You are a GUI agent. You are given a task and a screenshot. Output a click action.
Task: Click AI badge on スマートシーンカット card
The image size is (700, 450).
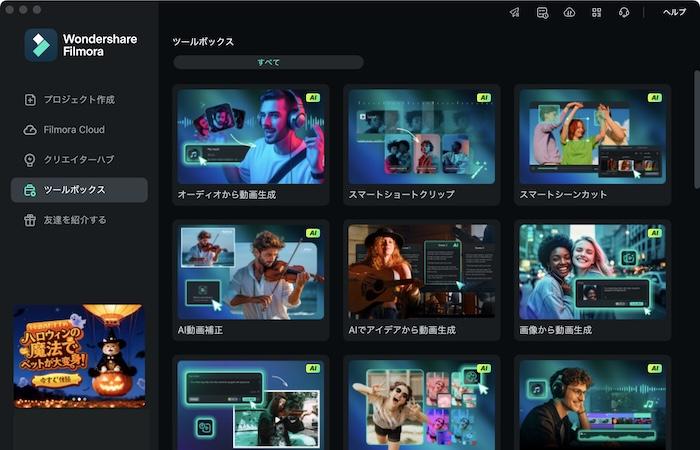(654, 98)
